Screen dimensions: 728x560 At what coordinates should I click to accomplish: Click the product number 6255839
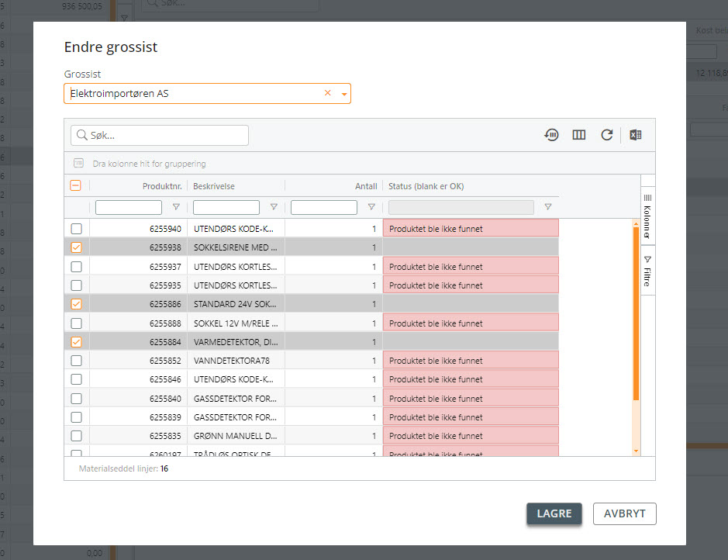point(165,417)
